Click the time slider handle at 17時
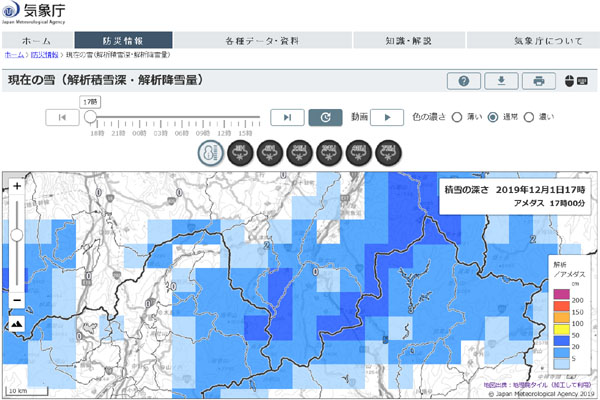Screen dimensions: 600x400 pos(90,116)
